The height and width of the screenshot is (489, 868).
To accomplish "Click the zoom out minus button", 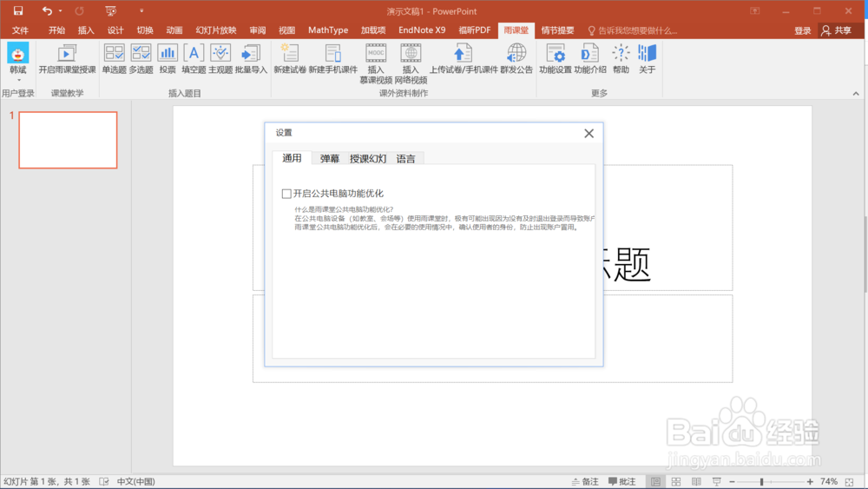I will 732,482.
